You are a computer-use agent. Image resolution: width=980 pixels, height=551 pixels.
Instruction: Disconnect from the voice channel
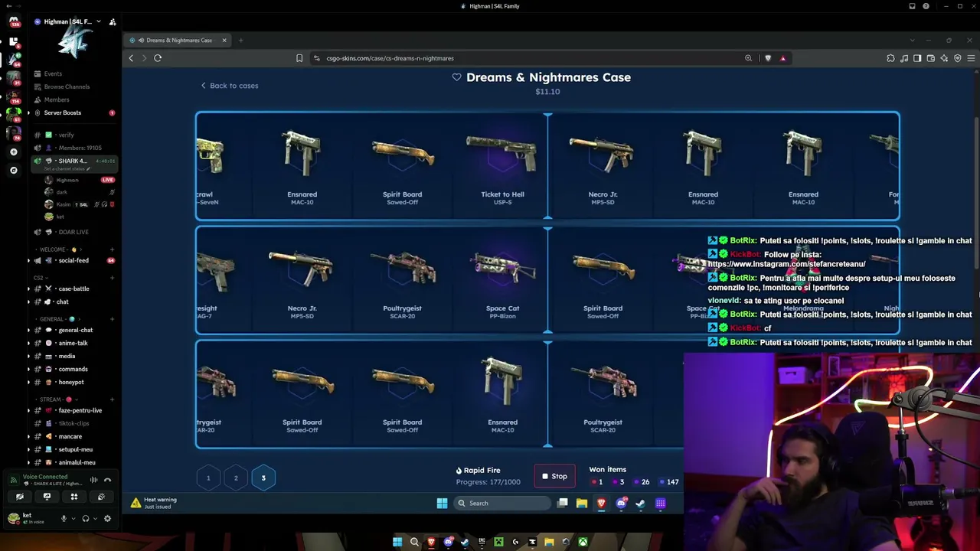point(108,480)
